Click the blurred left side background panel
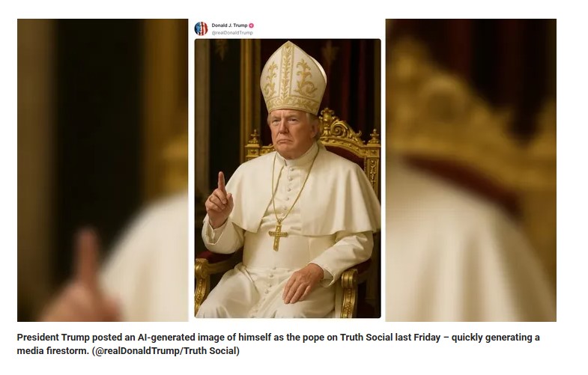Image resolution: width=588 pixels, height=375 pixels. tap(103, 170)
